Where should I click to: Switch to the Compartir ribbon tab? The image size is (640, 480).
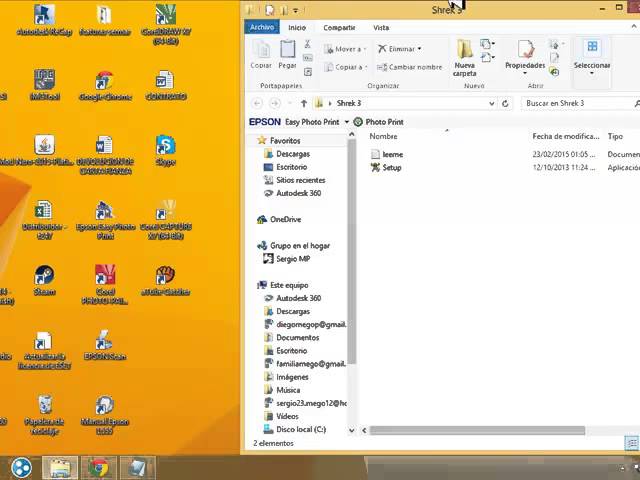pyautogui.click(x=339, y=28)
